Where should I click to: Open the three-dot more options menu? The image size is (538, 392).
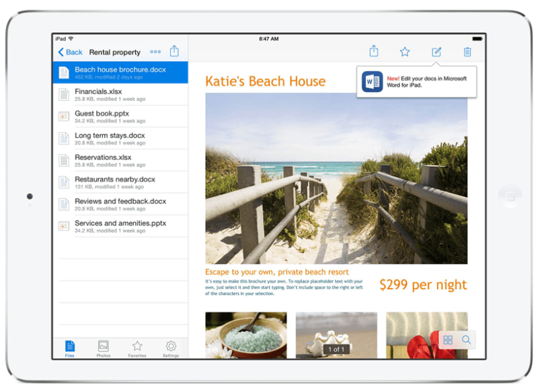click(x=155, y=52)
